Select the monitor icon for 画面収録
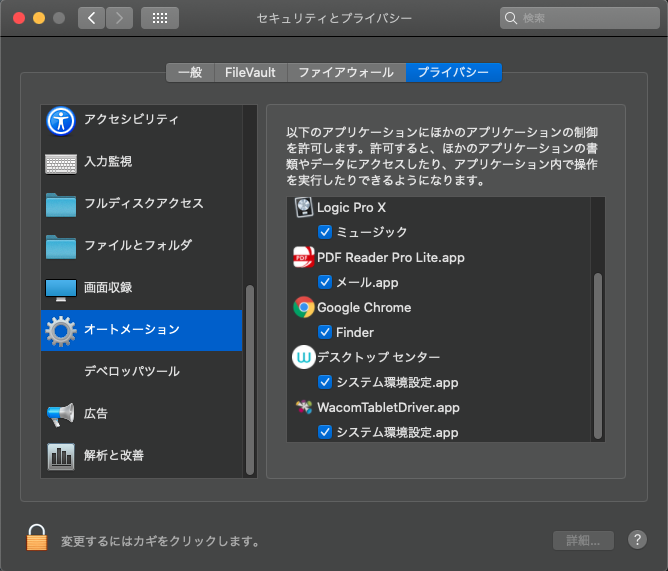The image size is (668, 571). [61, 290]
